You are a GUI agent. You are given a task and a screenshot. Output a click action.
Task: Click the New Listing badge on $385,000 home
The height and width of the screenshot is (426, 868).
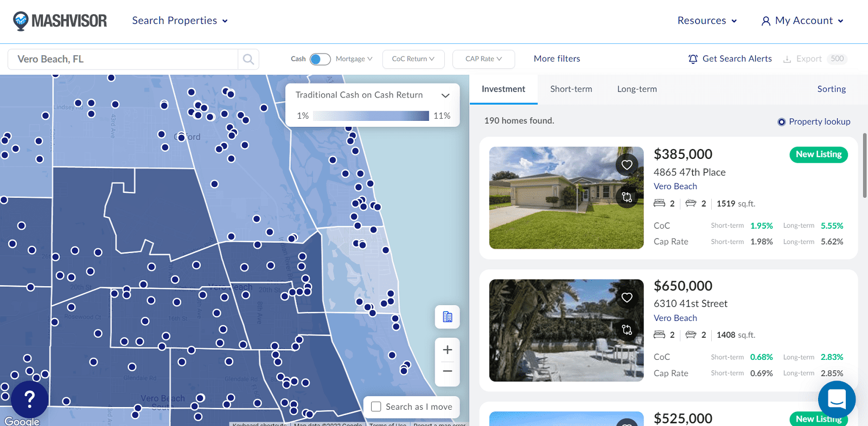819,154
